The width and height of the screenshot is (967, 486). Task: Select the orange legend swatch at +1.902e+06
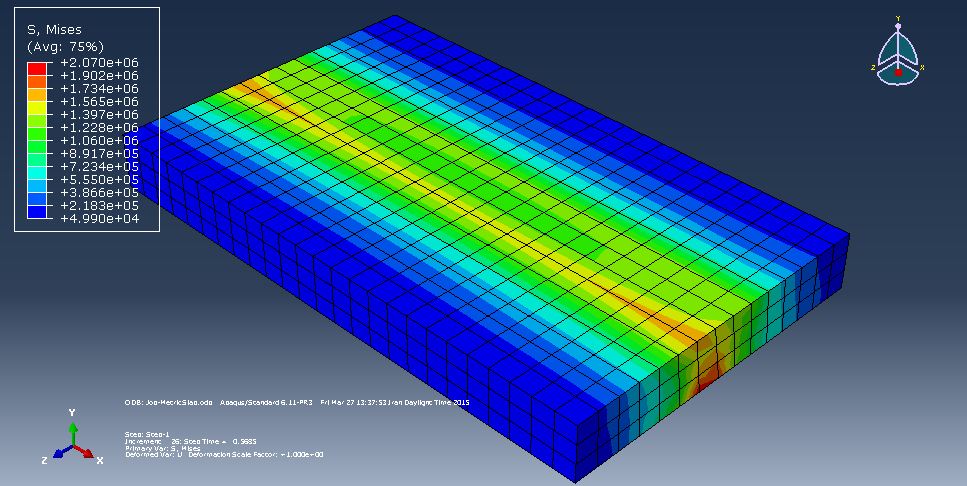[36, 81]
